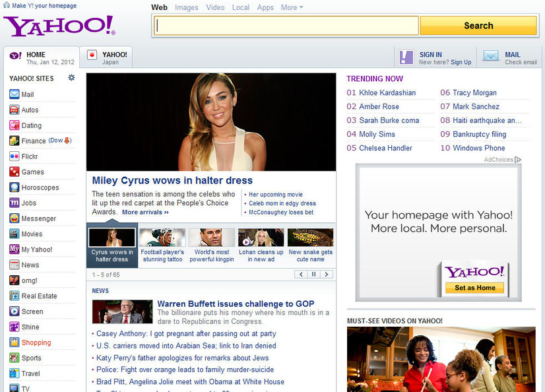Go to previous story set arrow

coord(301,274)
